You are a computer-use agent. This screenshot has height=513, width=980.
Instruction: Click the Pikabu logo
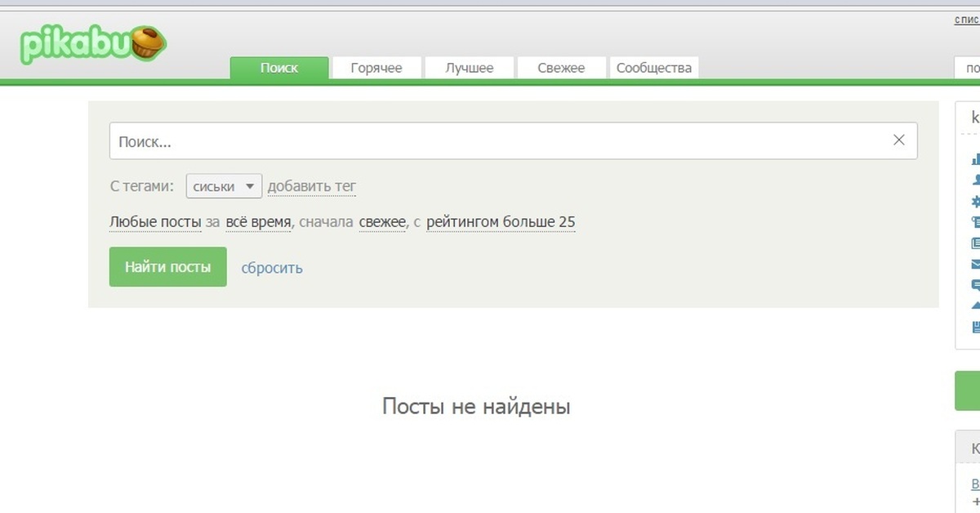(92, 45)
